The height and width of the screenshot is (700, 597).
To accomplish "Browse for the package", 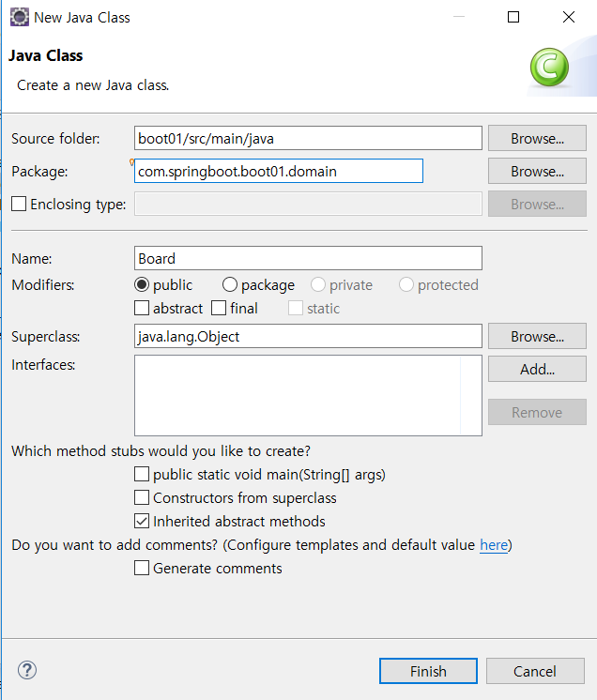I will coord(537,172).
